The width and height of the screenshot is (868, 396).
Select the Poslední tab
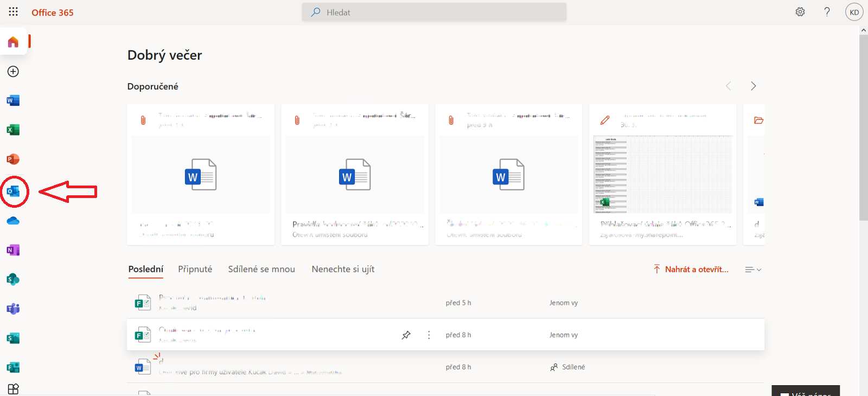click(146, 269)
